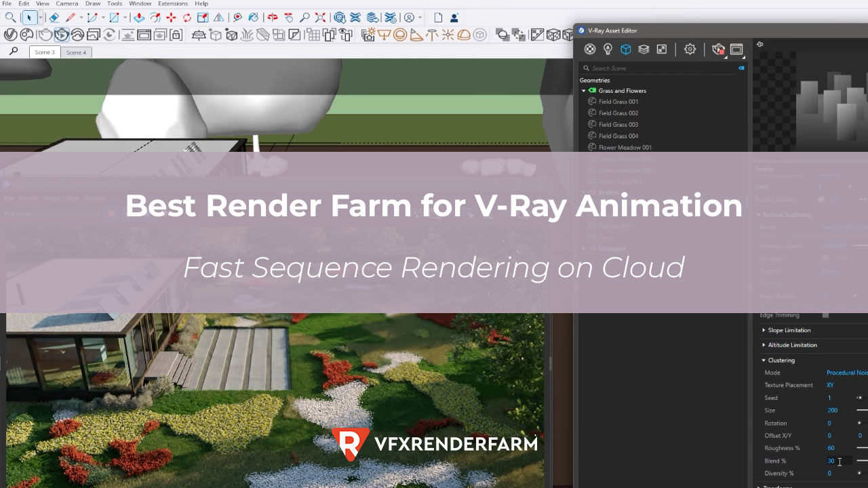Open Lights tab in Asset Editor

pos(608,49)
